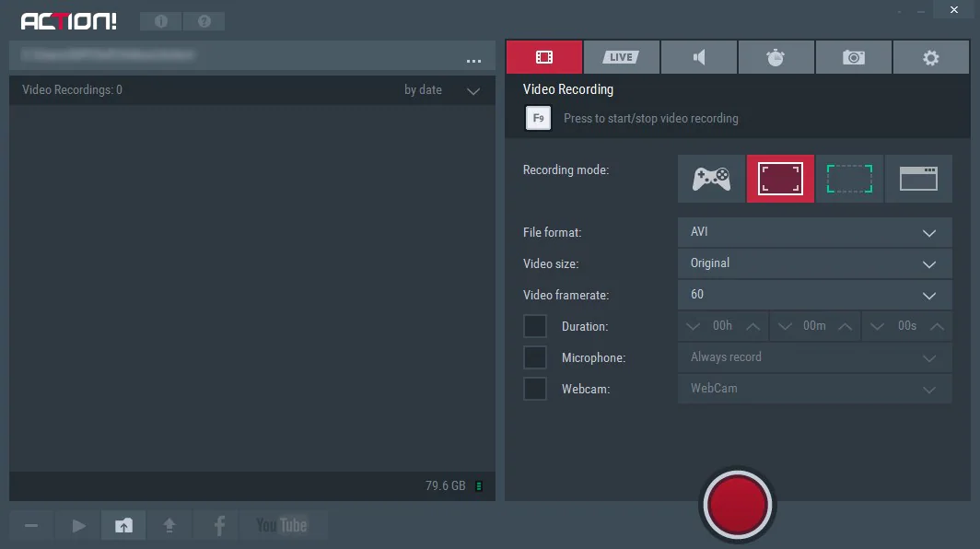980x549 pixels.
Task: Click the delete recording minus icon
Action: (x=31, y=526)
